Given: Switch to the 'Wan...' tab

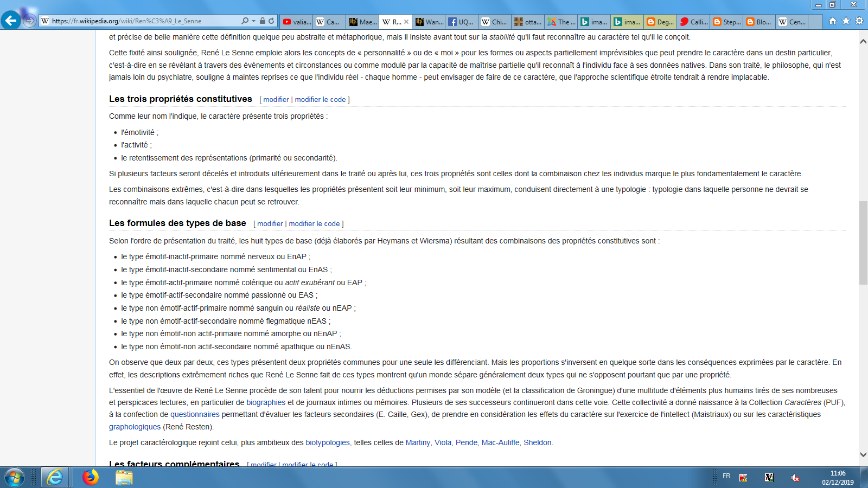Looking at the screenshot, I should 429,22.
